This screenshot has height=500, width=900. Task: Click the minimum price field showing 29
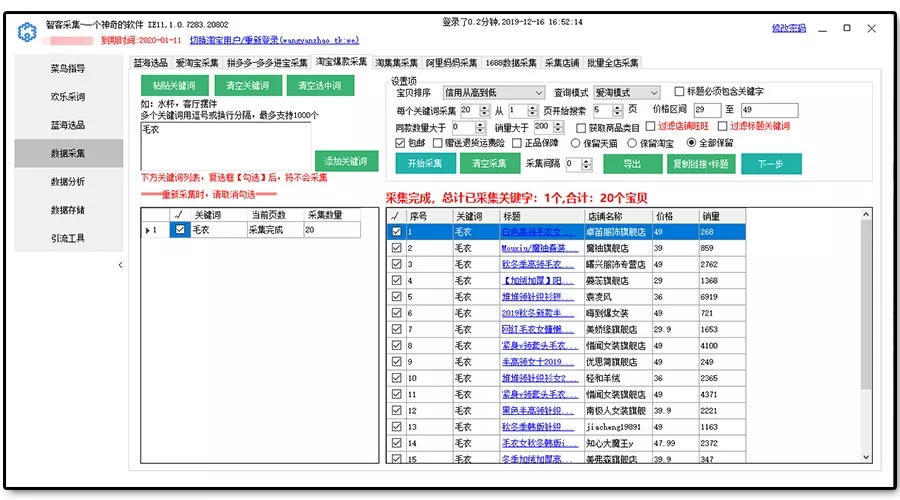point(707,110)
